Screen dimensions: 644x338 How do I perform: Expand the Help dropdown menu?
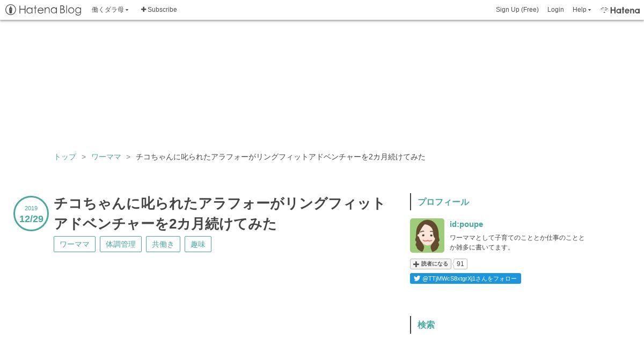tap(581, 10)
